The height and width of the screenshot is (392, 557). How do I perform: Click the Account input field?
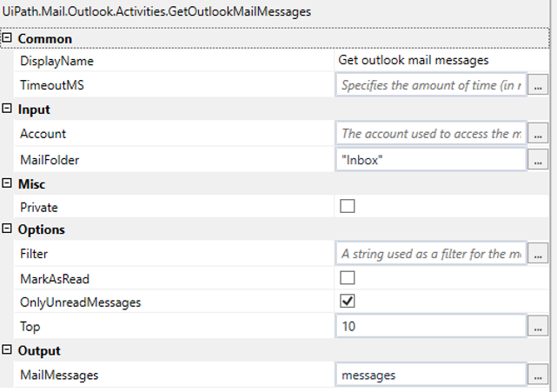(431, 134)
